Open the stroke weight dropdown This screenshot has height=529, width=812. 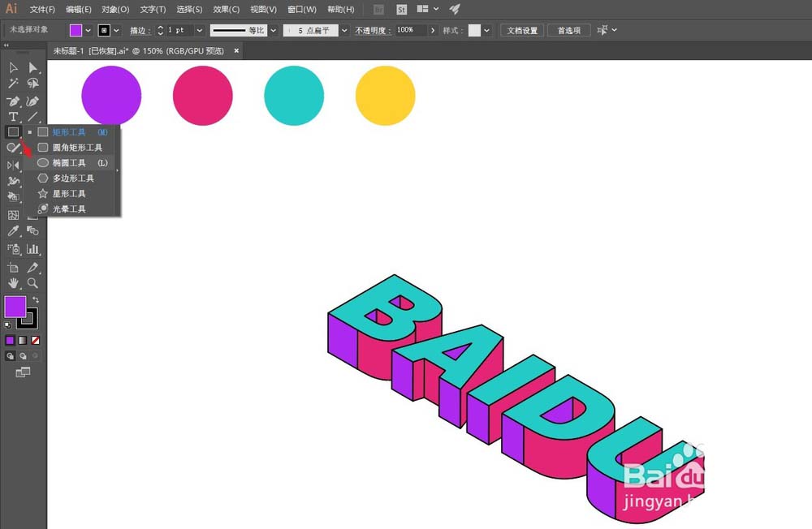(x=200, y=31)
